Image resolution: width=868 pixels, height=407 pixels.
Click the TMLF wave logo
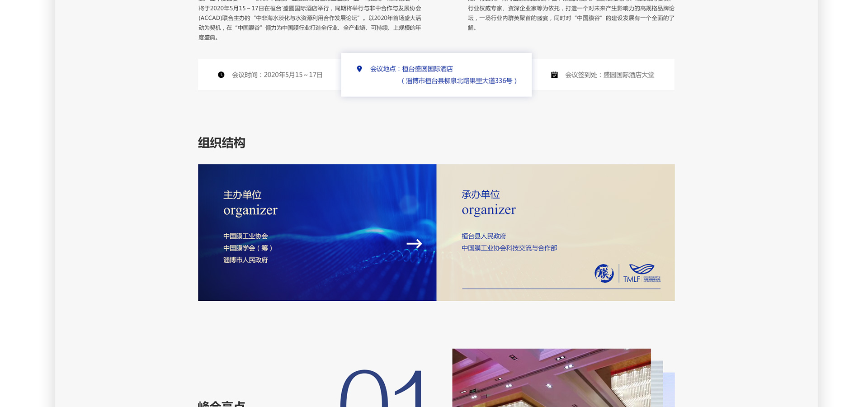point(642,273)
